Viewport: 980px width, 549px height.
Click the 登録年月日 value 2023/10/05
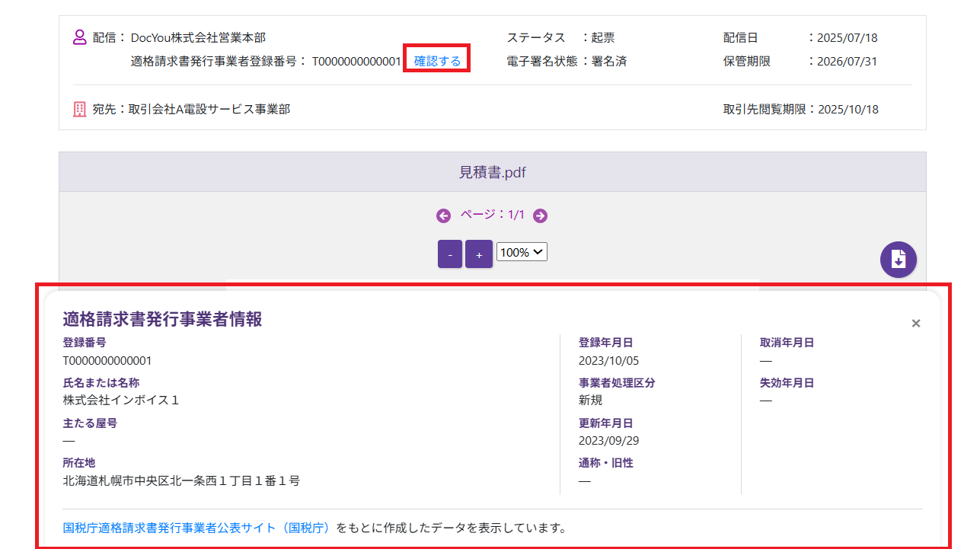tap(608, 360)
